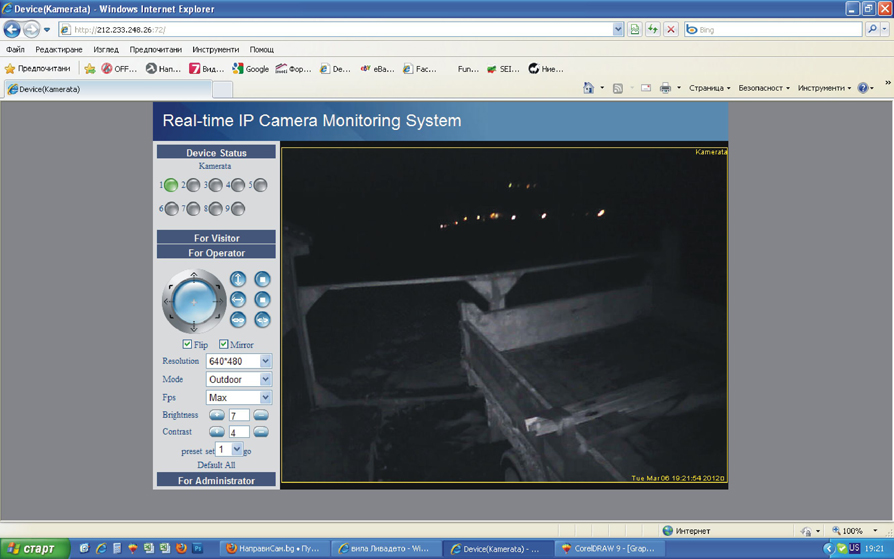This screenshot has height=559, width=894.
Task: Click the horizontal patrol button
Action: 238,299
